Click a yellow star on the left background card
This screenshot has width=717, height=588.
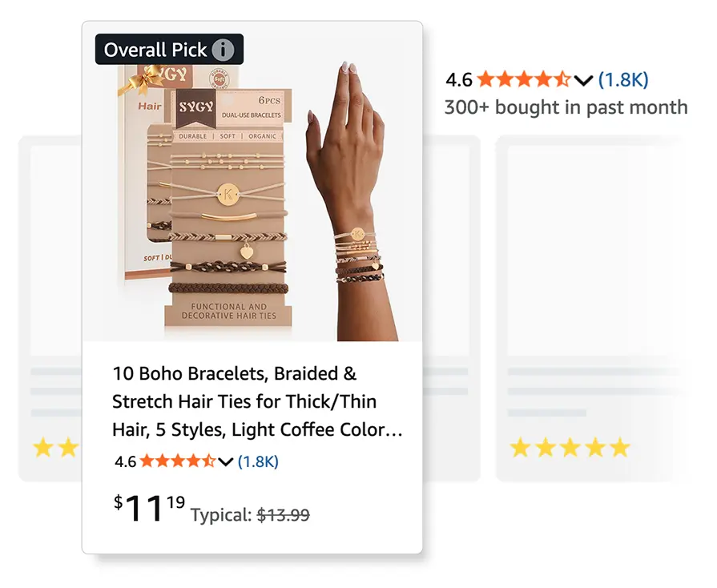click(42, 448)
